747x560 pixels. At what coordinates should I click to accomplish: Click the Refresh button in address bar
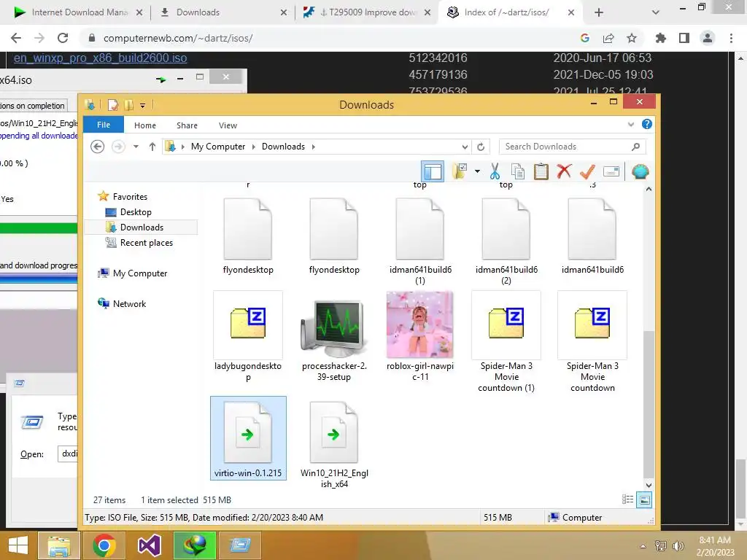pos(481,147)
